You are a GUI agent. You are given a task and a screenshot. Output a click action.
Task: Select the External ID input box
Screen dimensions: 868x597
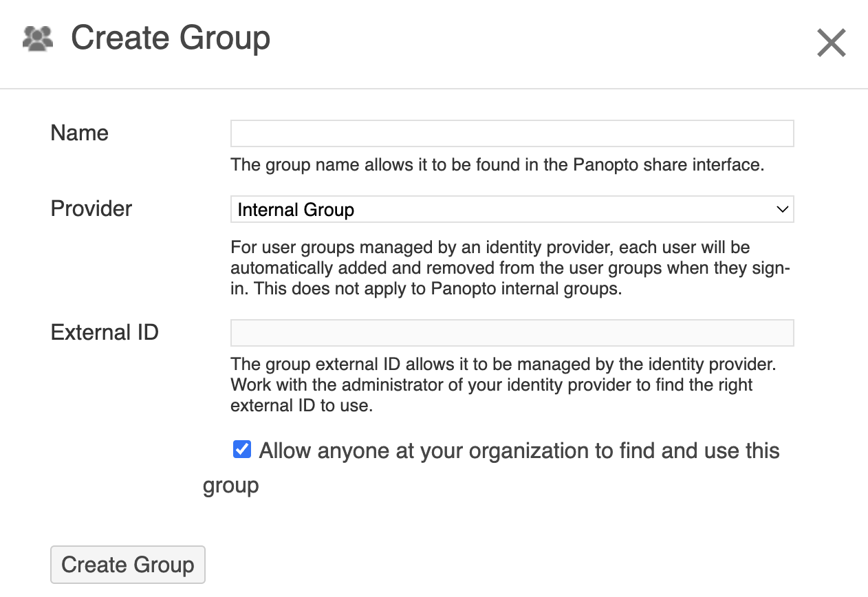coord(512,332)
